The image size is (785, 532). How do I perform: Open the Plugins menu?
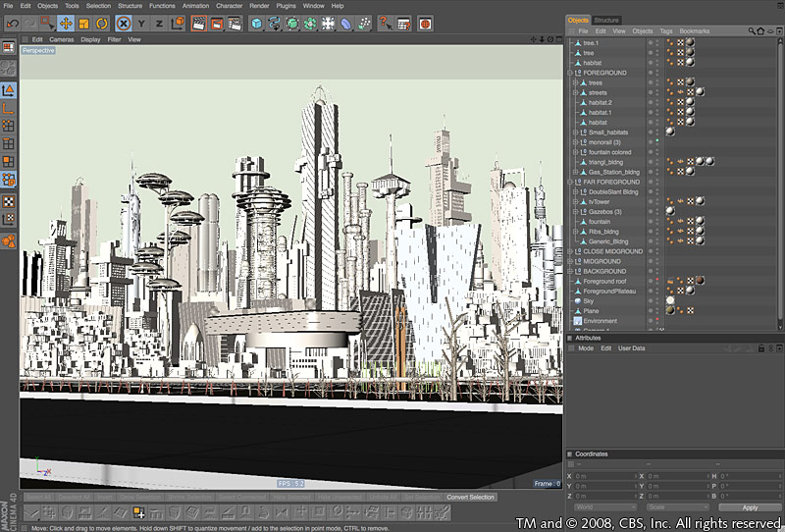coord(286,6)
